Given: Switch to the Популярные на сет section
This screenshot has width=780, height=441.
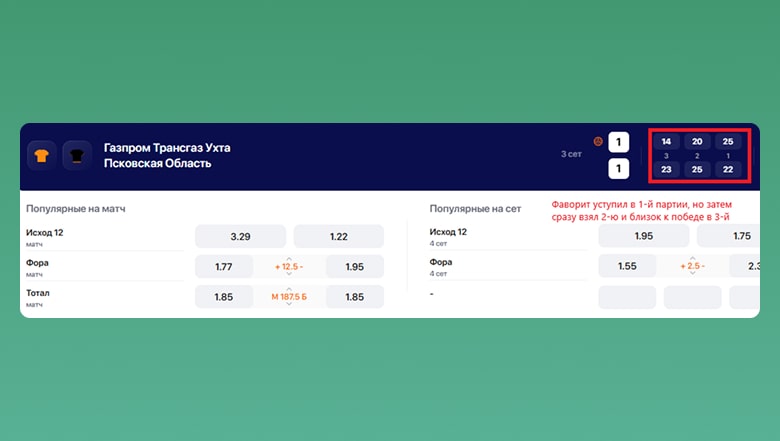Looking at the screenshot, I should click(476, 209).
